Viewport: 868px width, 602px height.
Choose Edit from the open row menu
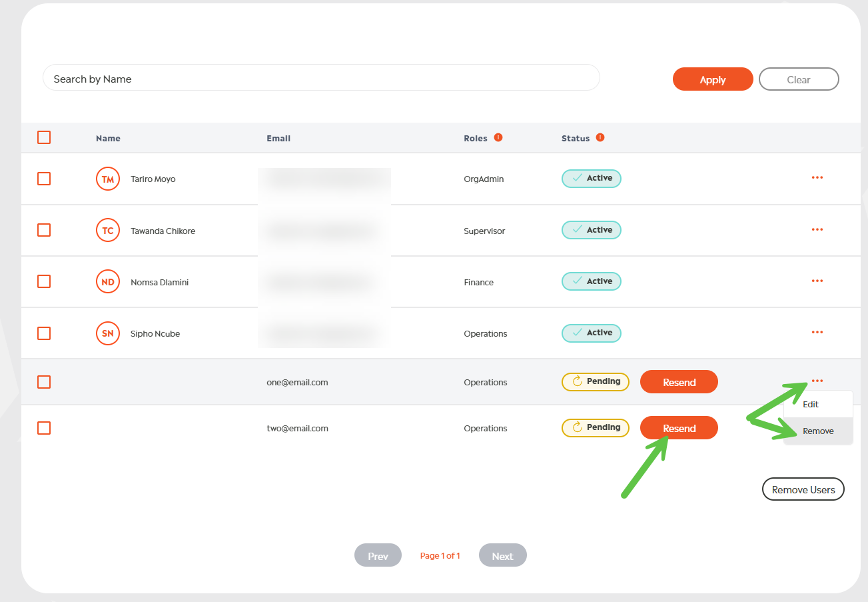[811, 405]
